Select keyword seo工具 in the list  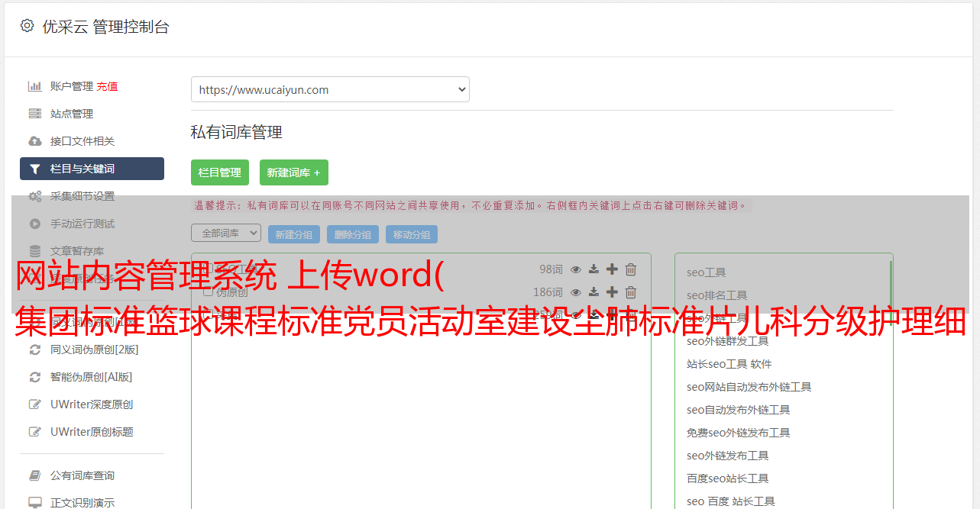[707, 272]
